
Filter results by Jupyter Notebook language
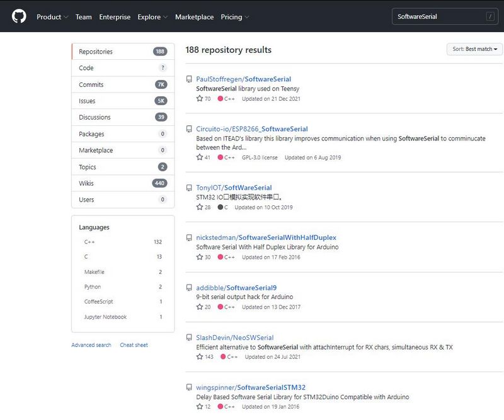coord(123,317)
